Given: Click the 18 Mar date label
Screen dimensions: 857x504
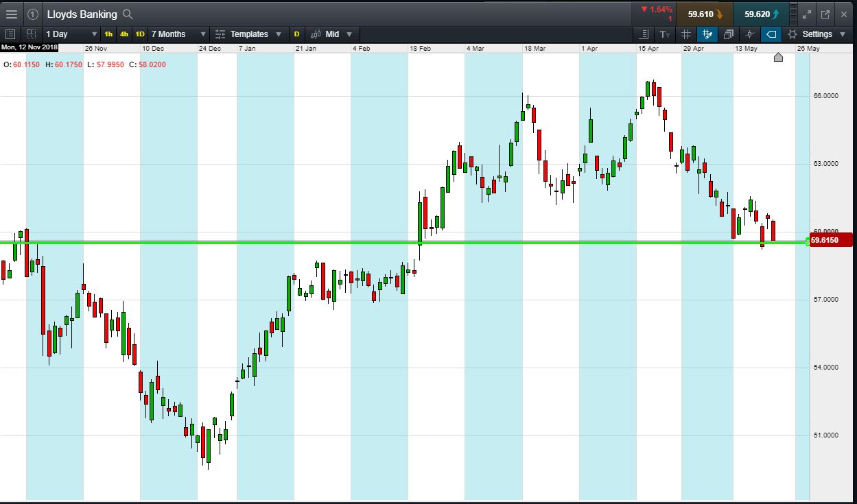Looking at the screenshot, I should pos(535,48).
